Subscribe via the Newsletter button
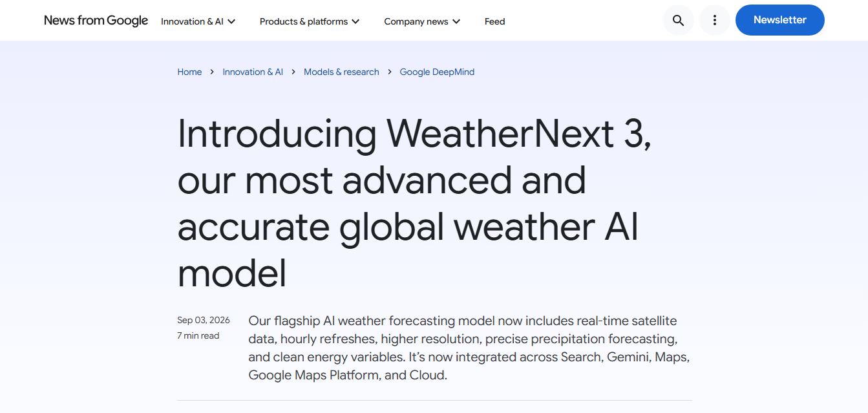The width and height of the screenshot is (868, 413). (779, 20)
